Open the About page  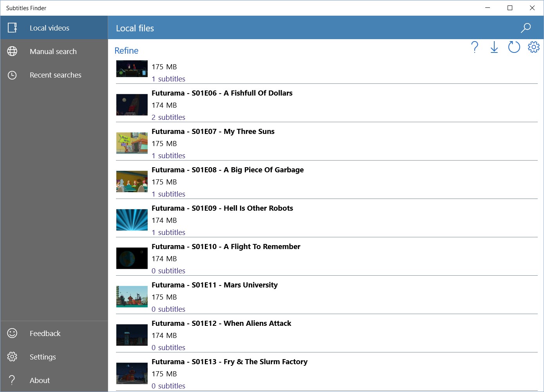click(x=40, y=380)
